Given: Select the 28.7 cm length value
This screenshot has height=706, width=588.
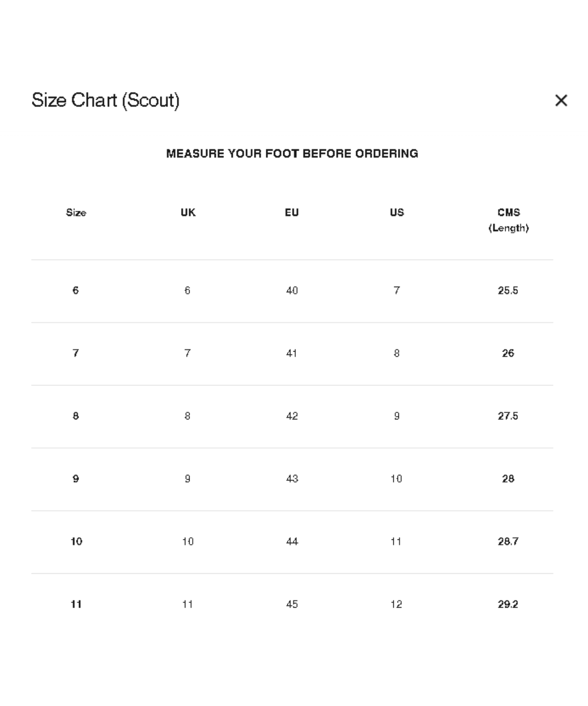Looking at the screenshot, I should coord(508,541).
